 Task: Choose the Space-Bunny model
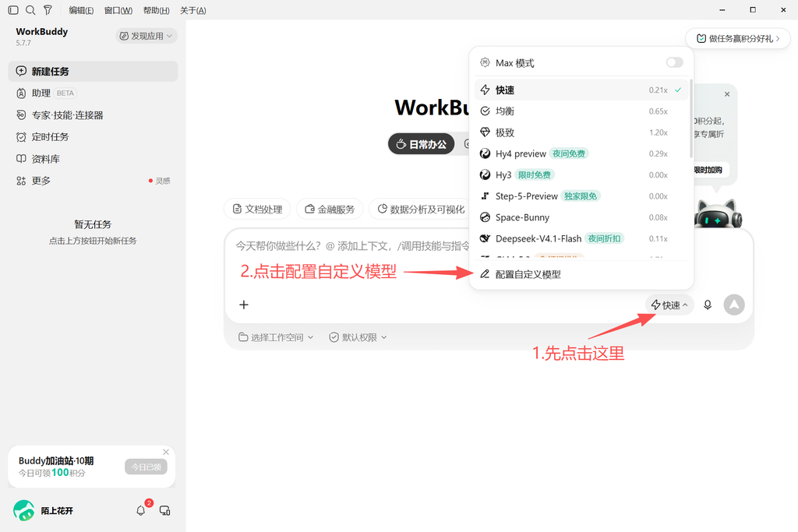tap(581, 217)
